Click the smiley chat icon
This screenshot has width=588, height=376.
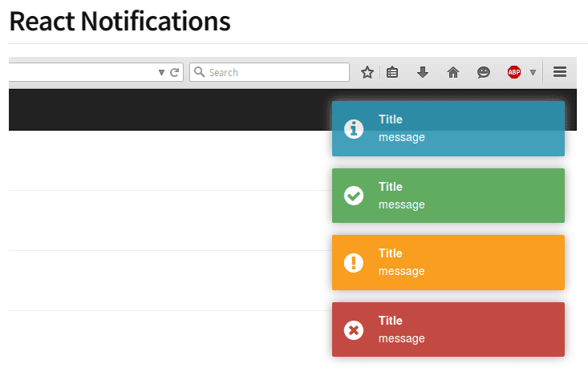(483, 73)
